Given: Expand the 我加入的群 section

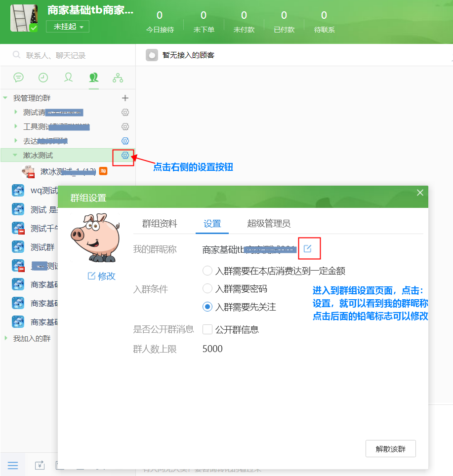Looking at the screenshot, I should click(5, 339).
